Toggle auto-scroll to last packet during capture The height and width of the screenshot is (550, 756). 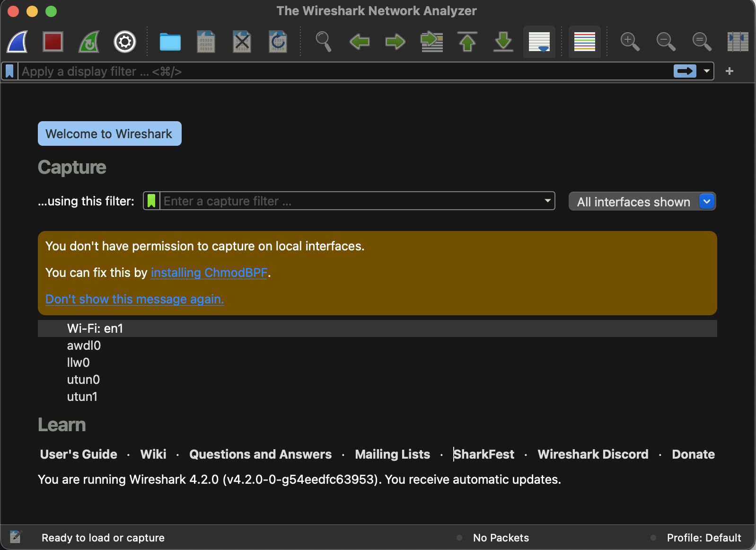539,42
